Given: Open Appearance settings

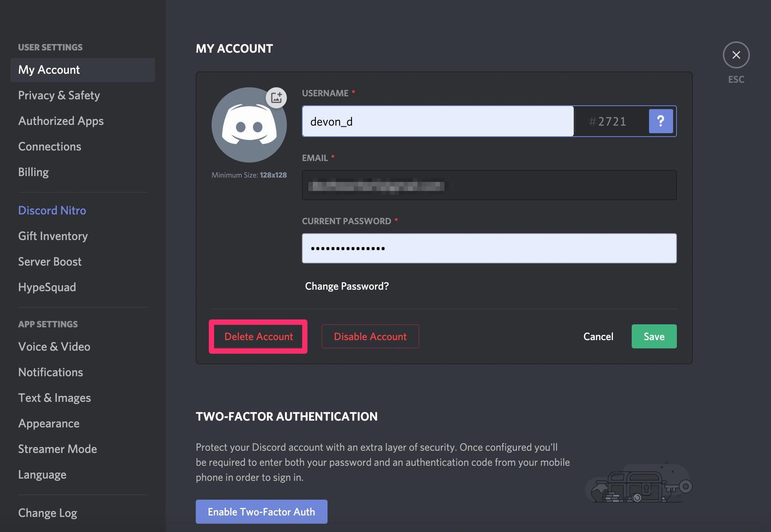Looking at the screenshot, I should (49, 422).
